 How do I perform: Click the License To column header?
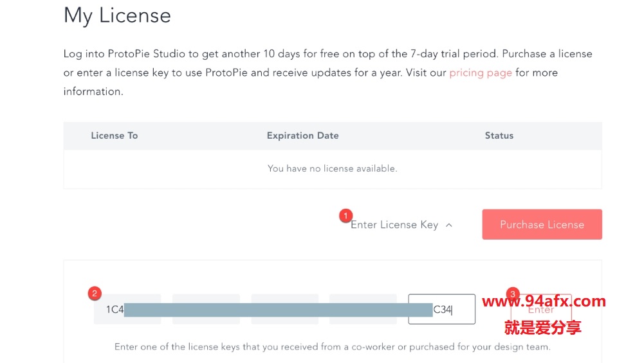114,136
